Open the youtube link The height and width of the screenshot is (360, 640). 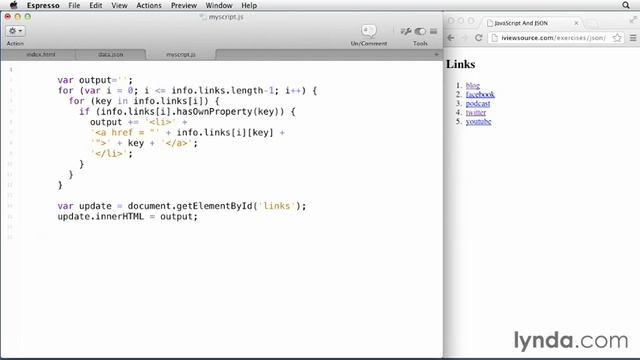tap(478, 121)
